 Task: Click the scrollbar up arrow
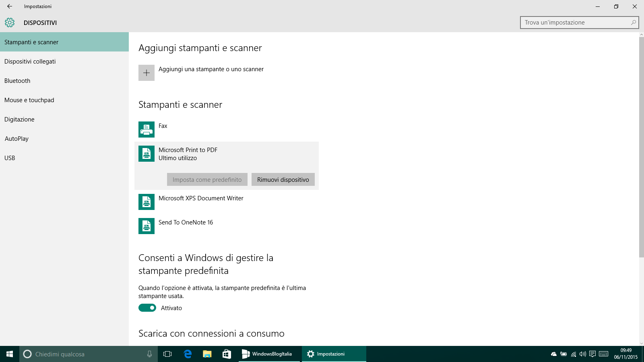click(641, 35)
